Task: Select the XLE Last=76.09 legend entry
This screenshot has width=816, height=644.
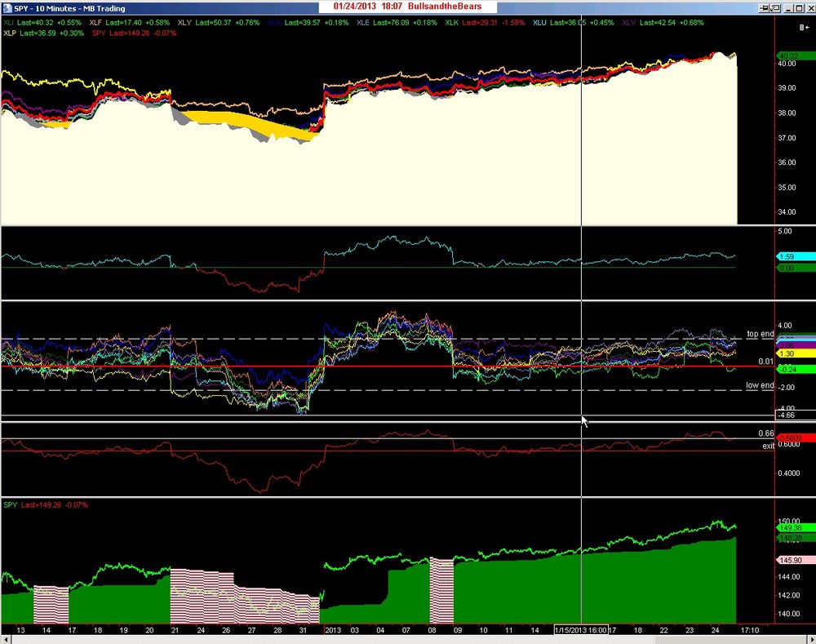Action: 397,22
